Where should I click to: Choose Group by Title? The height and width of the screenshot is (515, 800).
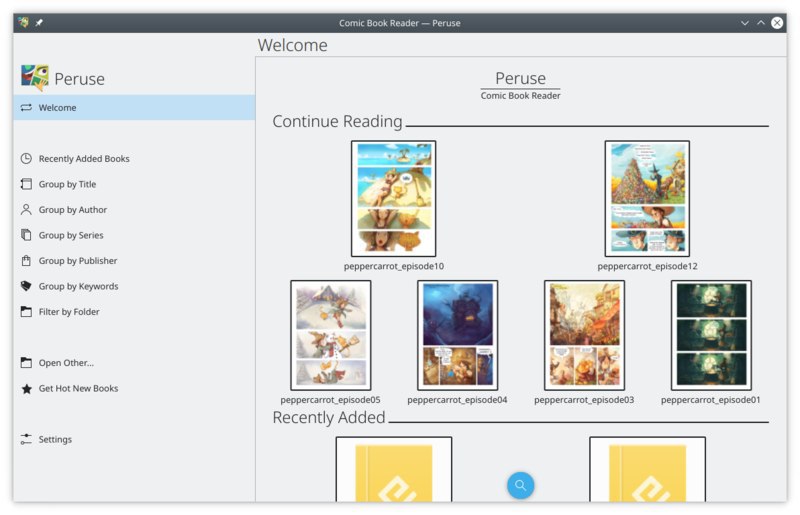[134, 184]
